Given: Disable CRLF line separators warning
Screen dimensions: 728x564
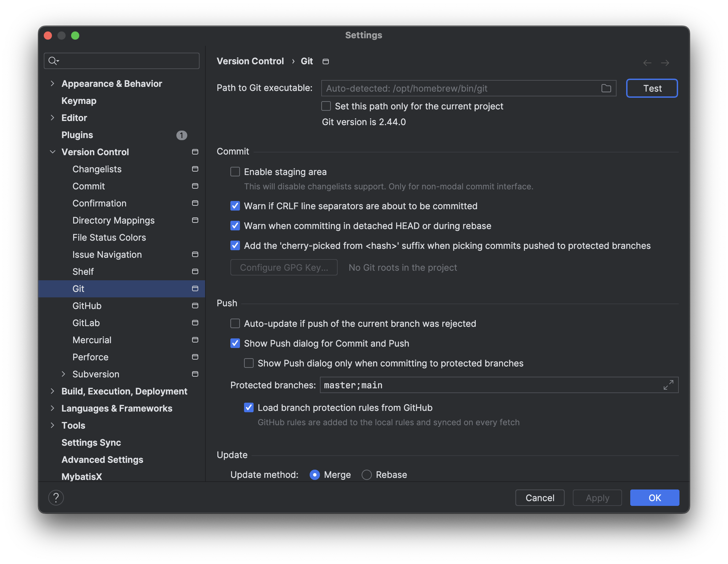Looking at the screenshot, I should point(235,206).
